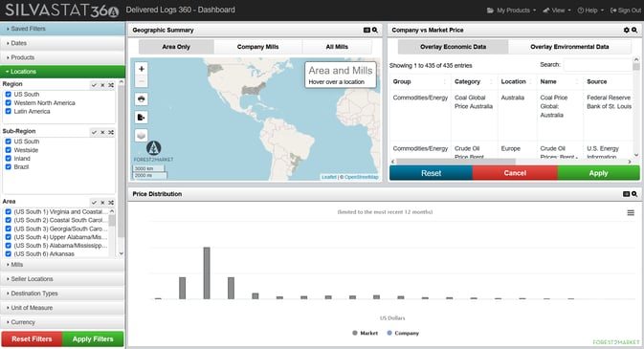This screenshot has width=644, height=349.
Task: Click the Forest2Market tree logo on map
Action: 154,148
